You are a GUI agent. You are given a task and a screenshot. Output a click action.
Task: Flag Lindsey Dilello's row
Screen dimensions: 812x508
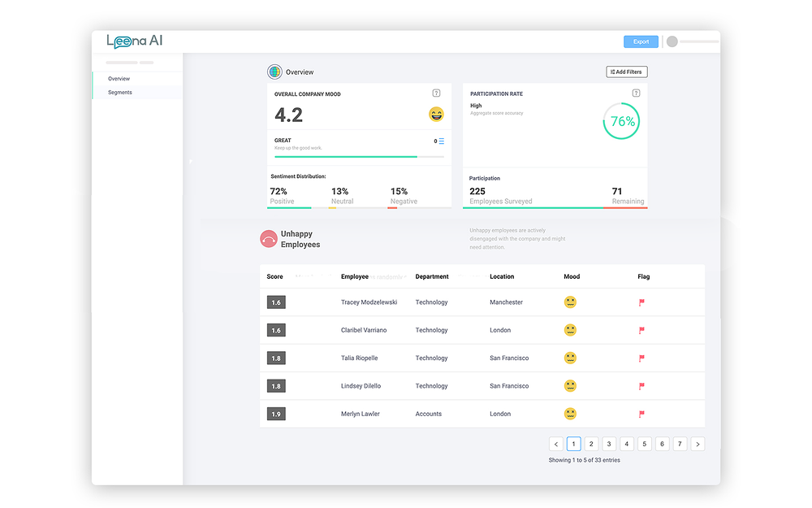tap(641, 386)
